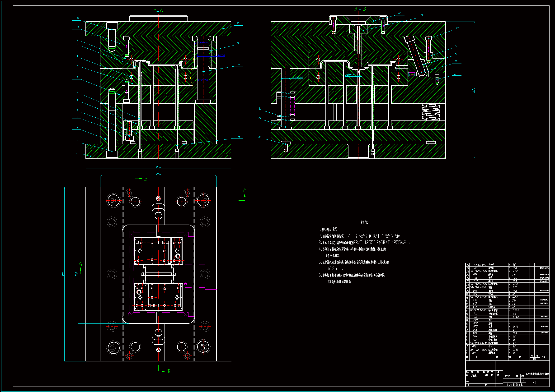Select the ABS material note line

point(328,230)
